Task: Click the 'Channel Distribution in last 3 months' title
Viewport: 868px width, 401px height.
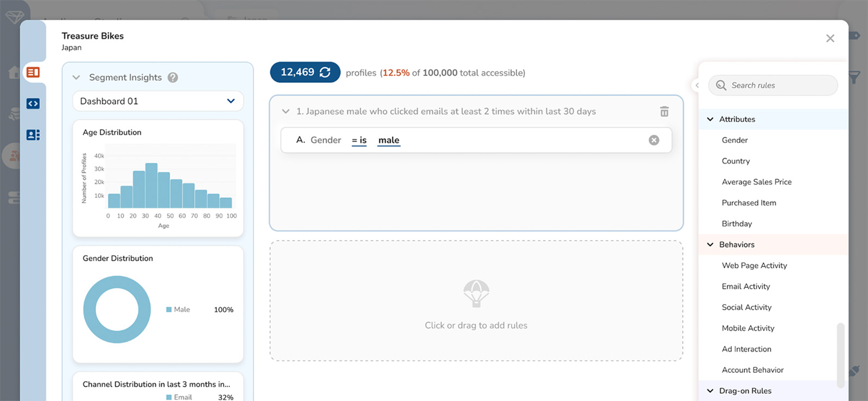Action: click(156, 384)
